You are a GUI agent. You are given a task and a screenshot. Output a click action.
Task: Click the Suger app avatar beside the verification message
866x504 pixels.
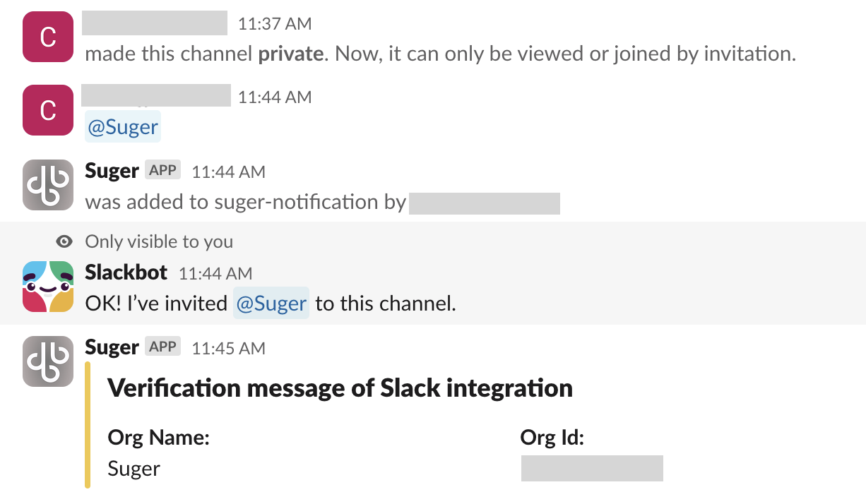(x=48, y=361)
